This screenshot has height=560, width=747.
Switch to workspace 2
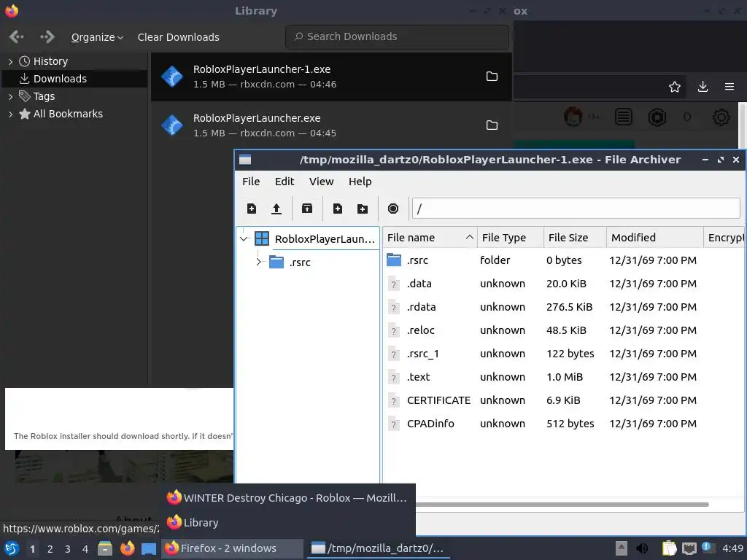point(50,549)
